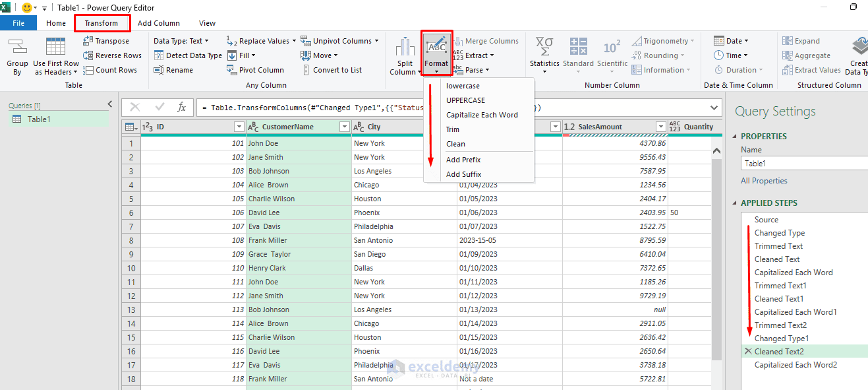Open the SalesAmount column filter dropdown
This screenshot has height=390, width=868.
pyautogui.click(x=660, y=127)
